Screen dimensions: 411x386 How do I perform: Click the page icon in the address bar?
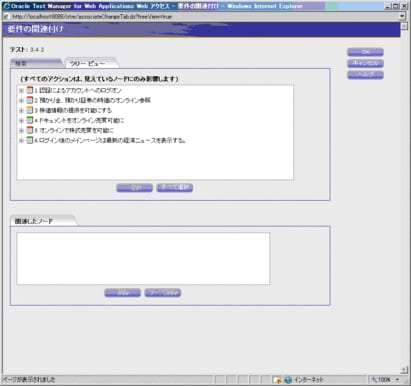(x=6, y=16)
